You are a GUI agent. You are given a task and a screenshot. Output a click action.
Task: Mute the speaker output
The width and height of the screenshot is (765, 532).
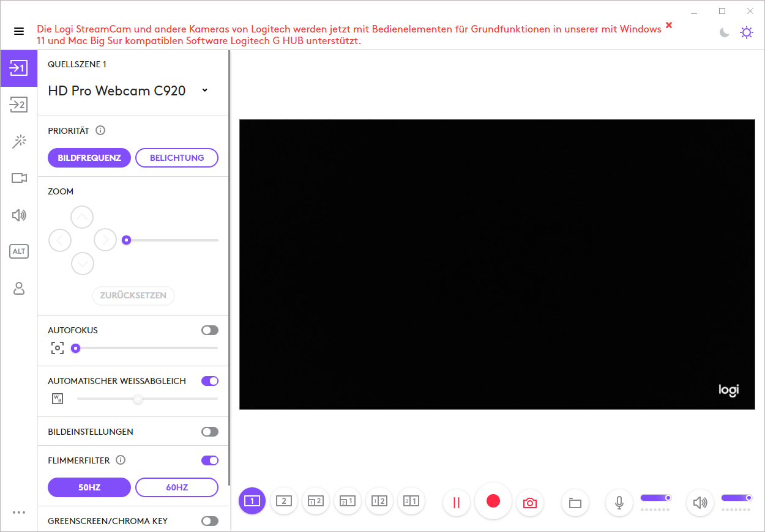coord(700,502)
